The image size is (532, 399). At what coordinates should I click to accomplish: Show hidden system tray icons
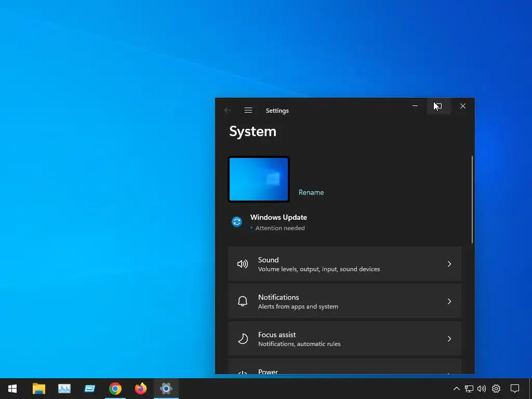pos(457,389)
